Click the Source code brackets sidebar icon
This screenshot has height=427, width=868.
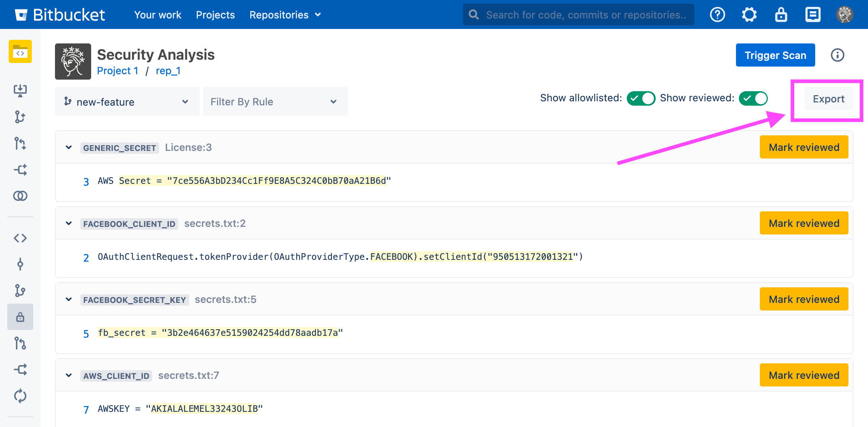pos(20,238)
